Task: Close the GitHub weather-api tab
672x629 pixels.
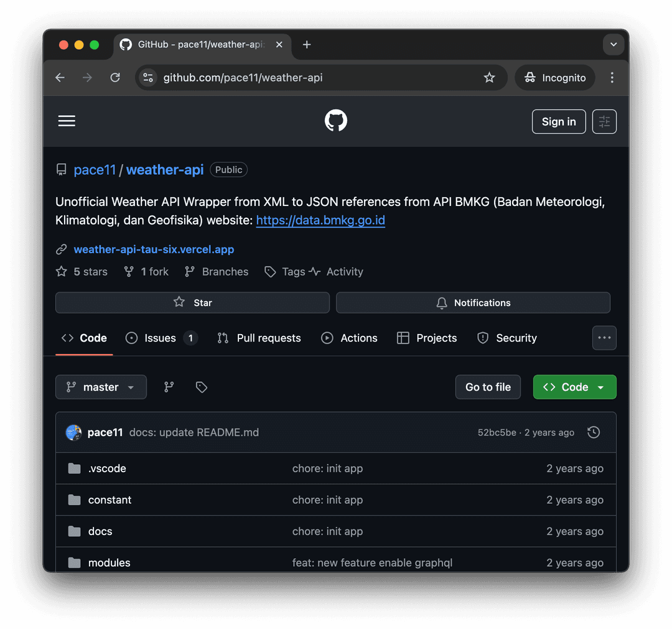Action: click(279, 45)
